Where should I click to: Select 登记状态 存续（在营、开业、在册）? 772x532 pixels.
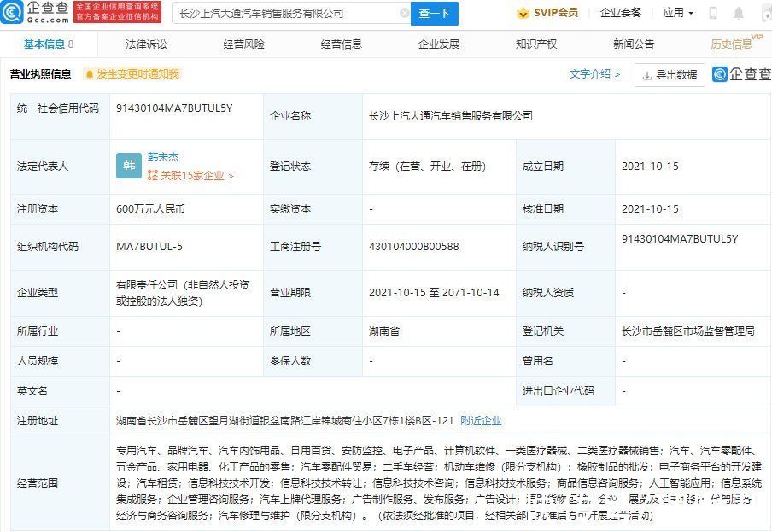pos(427,167)
